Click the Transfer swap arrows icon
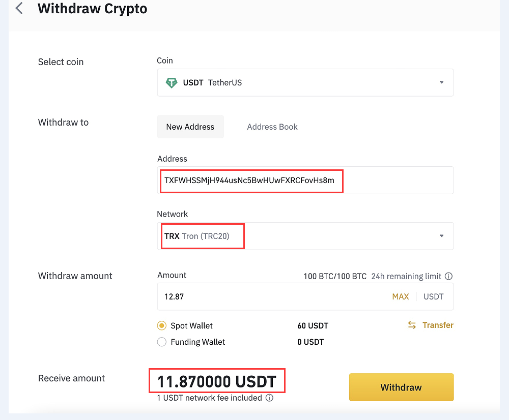 coord(412,325)
